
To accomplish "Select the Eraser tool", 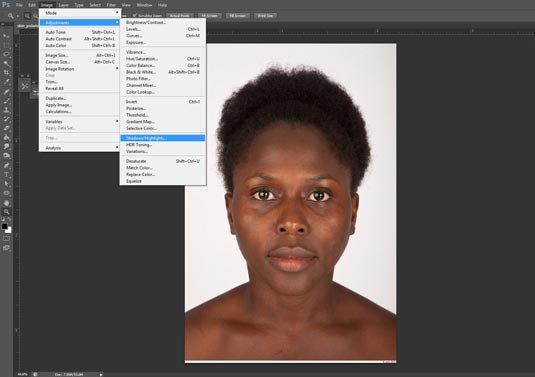I will (x=6, y=128).
